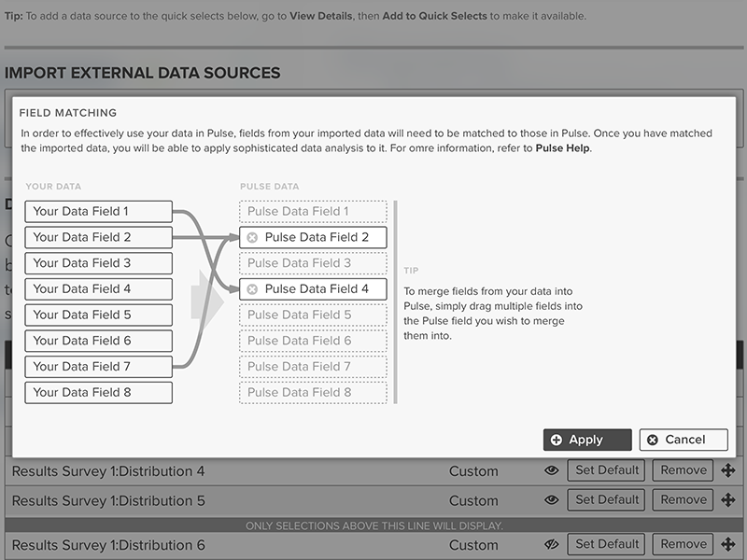Click the move handle for Distribution 6
Screen dimensions: 747x560
[728, 545]
